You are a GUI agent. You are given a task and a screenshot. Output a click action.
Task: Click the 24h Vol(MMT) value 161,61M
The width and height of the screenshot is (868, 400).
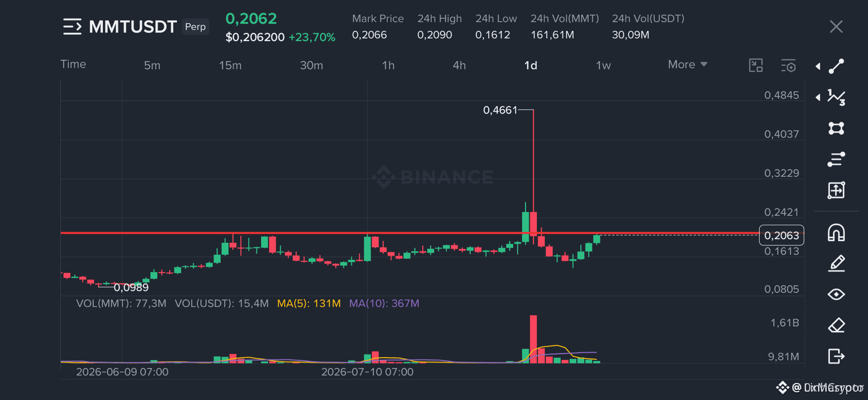point(552,35)
